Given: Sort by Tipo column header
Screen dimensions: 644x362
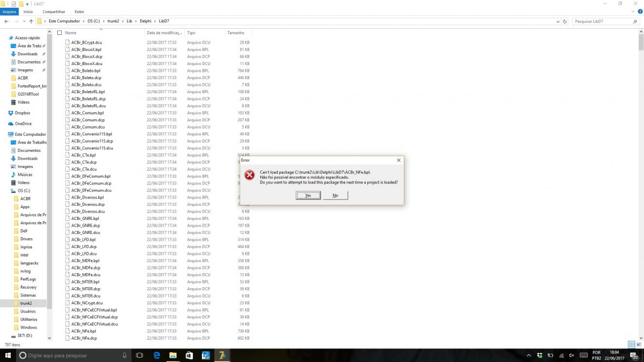Looking at the screenshot, I should click(191, 33).
